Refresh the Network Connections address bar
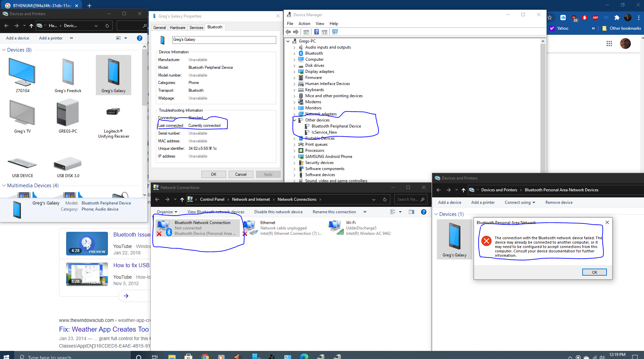Viewport: 644px width, 359px height. pyautogui.click(x=385, y=199)
